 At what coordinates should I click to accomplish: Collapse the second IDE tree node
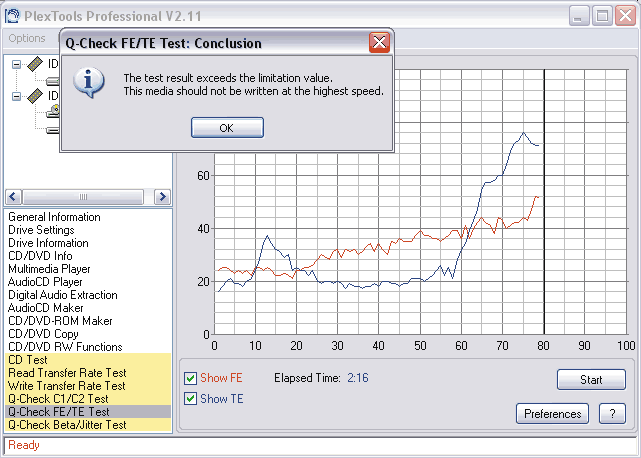point(16,97)
